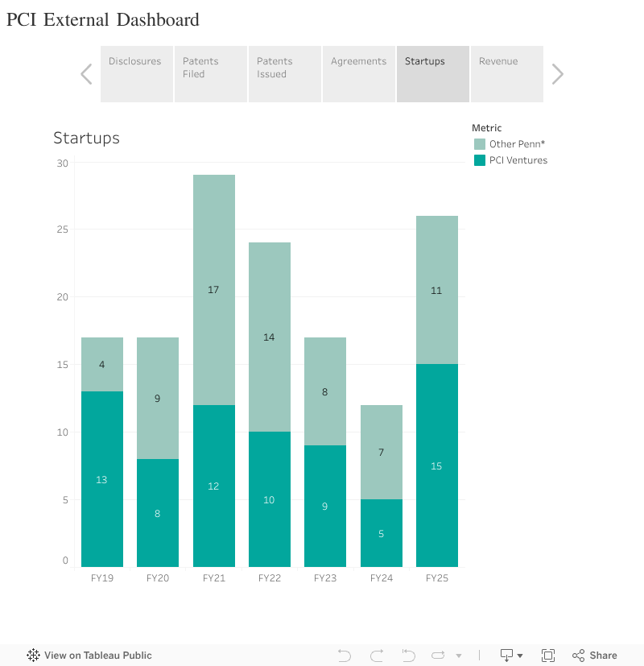Open the Patents Filed tab
The height and width of the screenshot is (666, 644).
(210, 73)
